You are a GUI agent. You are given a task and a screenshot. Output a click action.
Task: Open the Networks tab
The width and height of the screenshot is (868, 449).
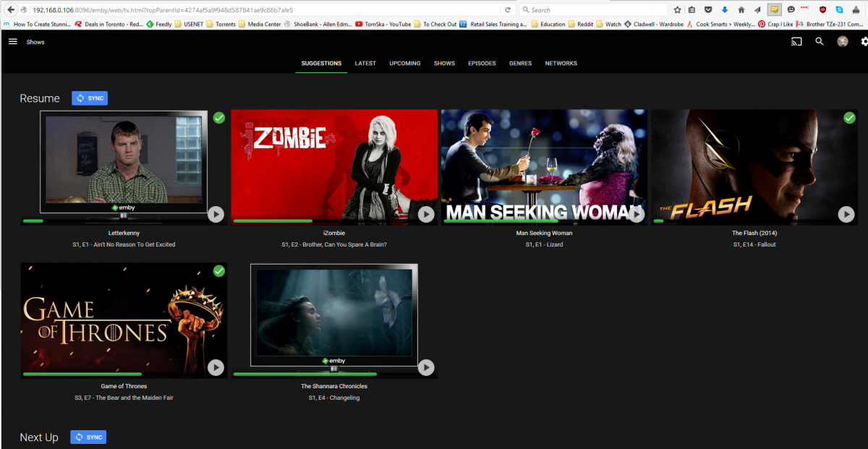(x=561, y=63)
